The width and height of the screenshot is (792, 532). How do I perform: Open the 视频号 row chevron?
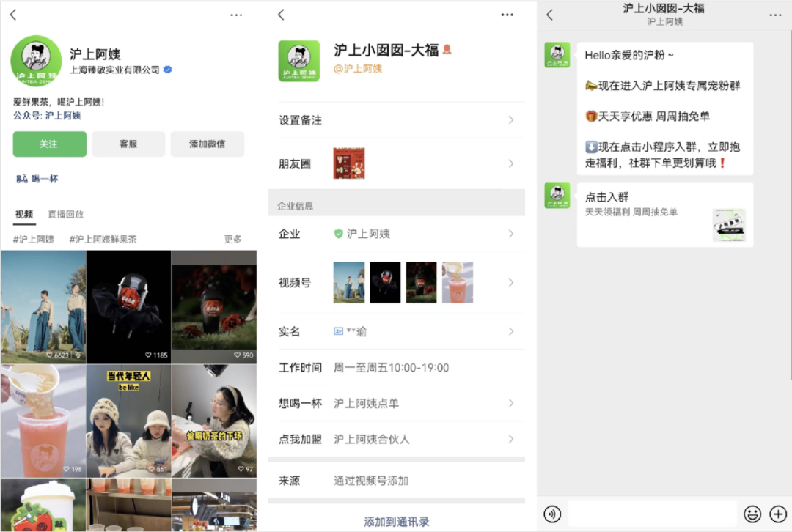coord(510,282)
